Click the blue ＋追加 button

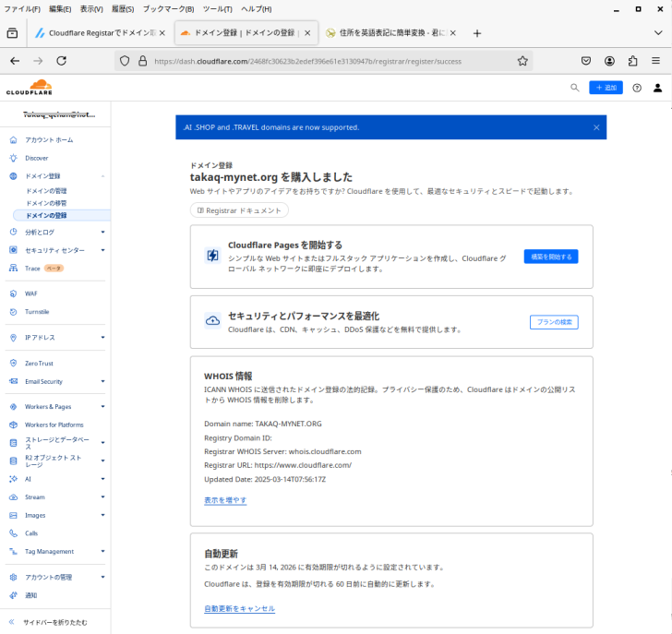606,88
